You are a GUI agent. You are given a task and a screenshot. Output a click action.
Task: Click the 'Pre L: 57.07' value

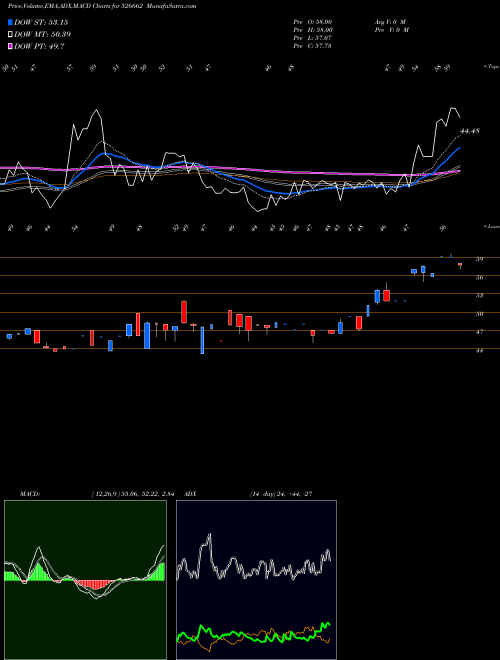point(313,38)
